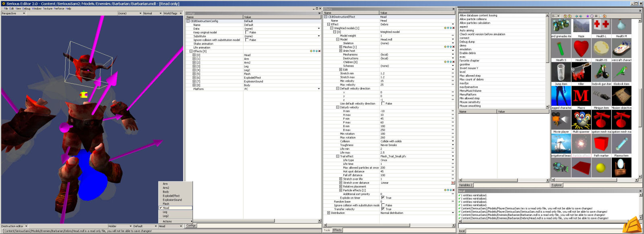Click the red delete X in Particle effects row
This screenshot has width=644, height=234.
tap(454, 190)
